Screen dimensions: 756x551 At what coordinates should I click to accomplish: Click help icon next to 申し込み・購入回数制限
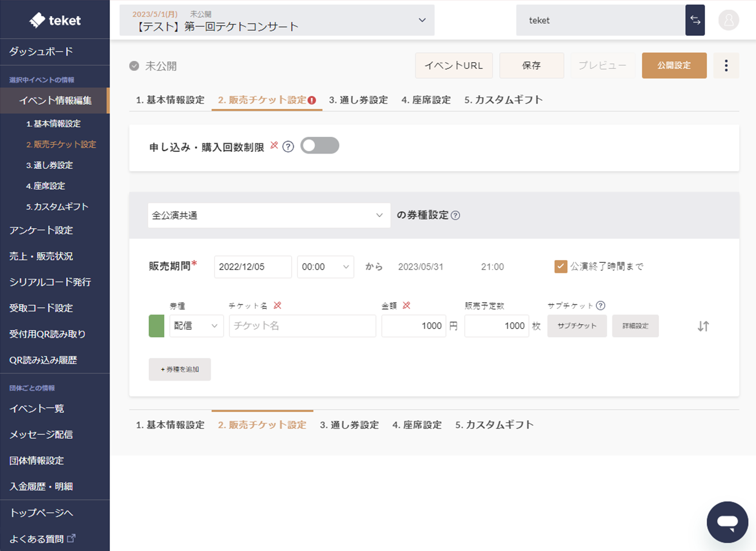[288, 147]
